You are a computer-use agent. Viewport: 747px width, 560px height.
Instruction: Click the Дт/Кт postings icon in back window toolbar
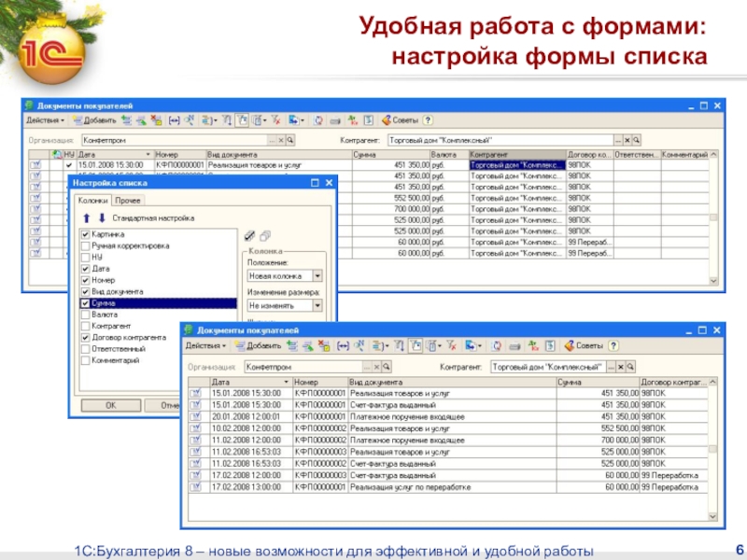[x=353, y=120]
